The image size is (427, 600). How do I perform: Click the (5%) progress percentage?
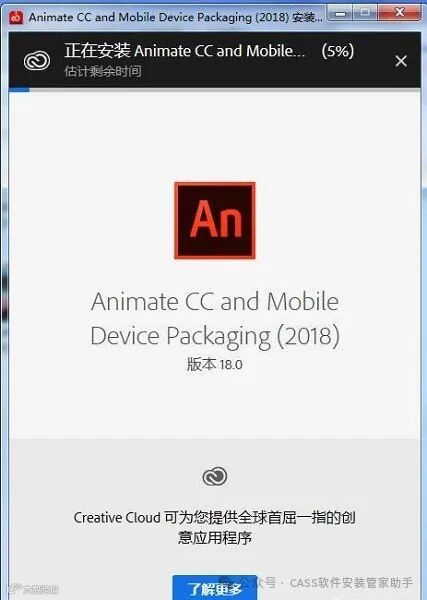pyautogui.click(x=337, y=51)
